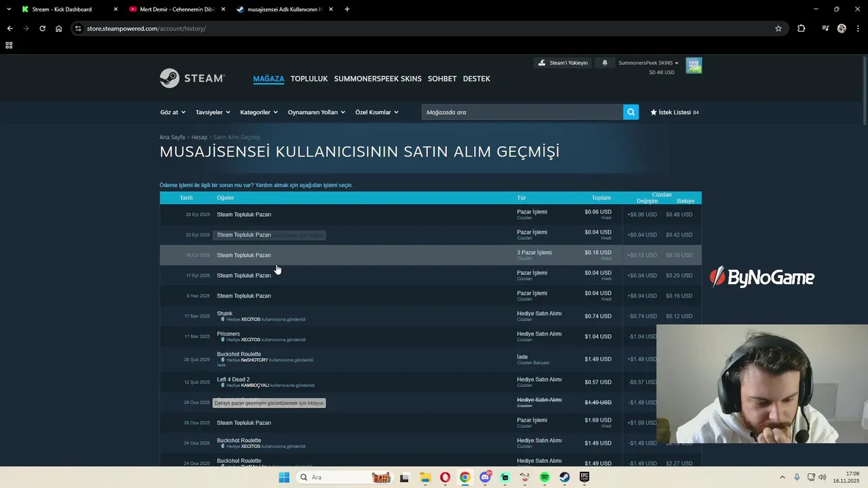This screenshot has width=868, height=488.
Task: Open the 20 Eyl 2025 Steam Topluluk Pazarı row
Action: coord(431,235)
